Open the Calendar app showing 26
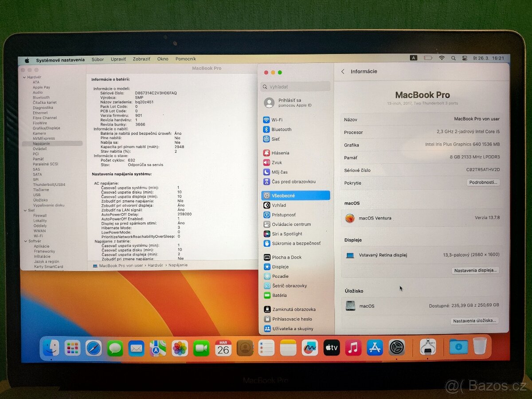The height and width of the screenshot is (399, 532). click(x=222, y=348)
